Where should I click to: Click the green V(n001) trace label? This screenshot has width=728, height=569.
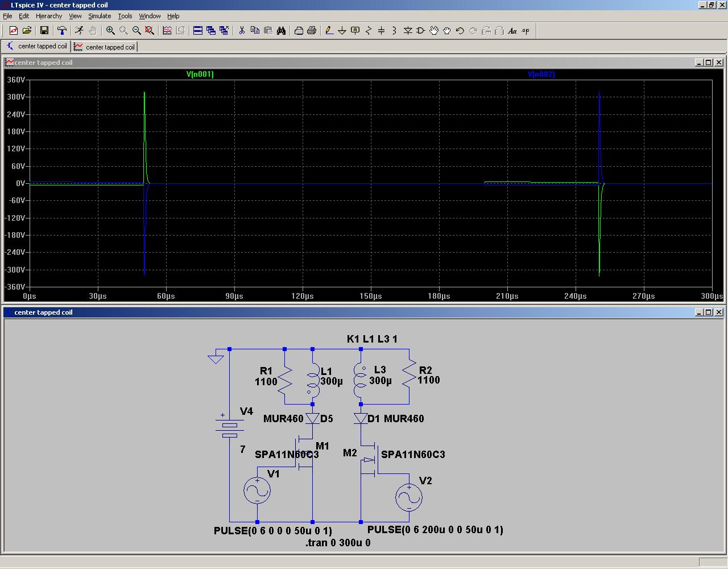point(200,75)
